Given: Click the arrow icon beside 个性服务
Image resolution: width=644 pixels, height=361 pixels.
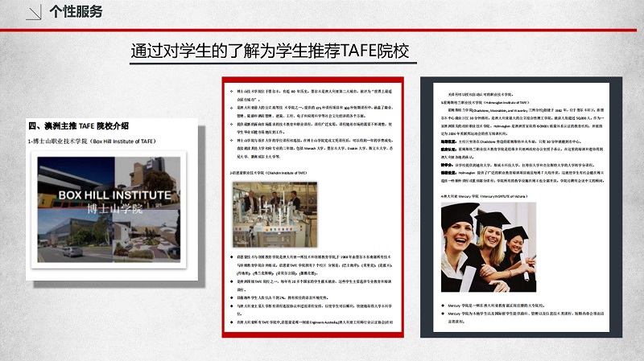Looking at the screenshot, I should pos(33,12).
